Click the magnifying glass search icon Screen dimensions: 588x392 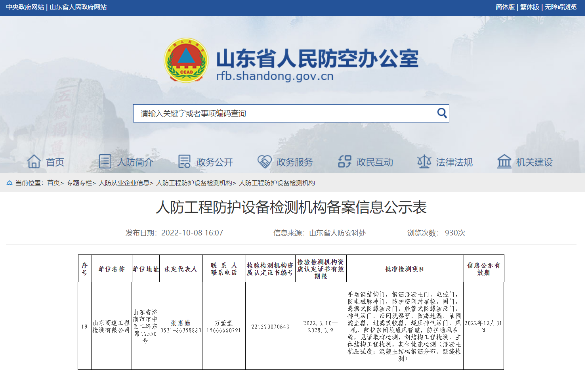coord(442,113)
